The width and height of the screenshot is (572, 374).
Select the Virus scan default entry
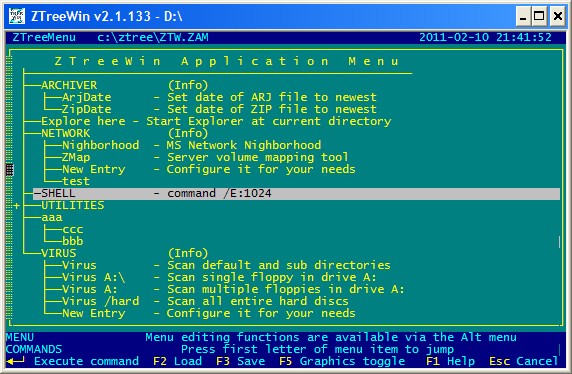[x=79, y=265]
